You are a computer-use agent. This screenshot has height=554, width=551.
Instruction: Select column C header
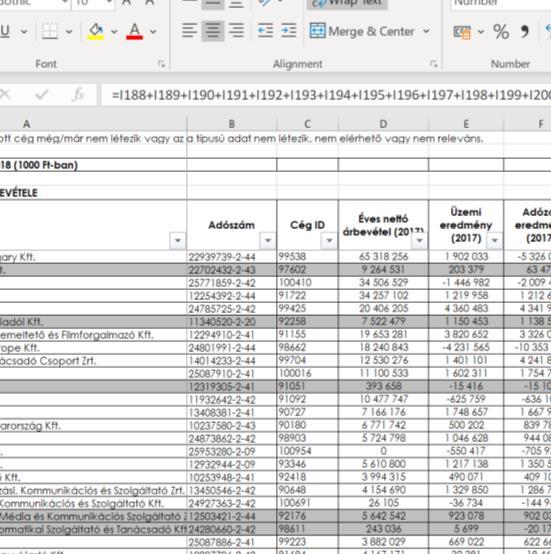[307, 124]
